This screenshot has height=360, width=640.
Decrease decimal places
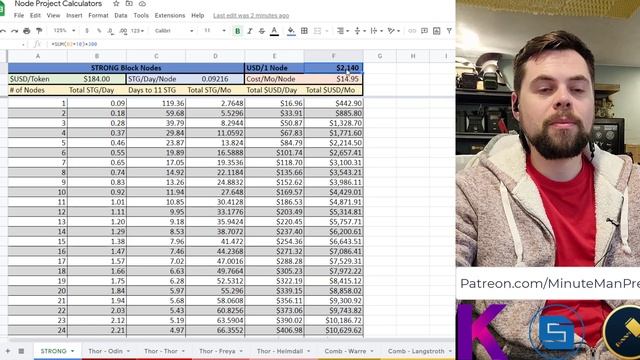(x=111, y=31)
